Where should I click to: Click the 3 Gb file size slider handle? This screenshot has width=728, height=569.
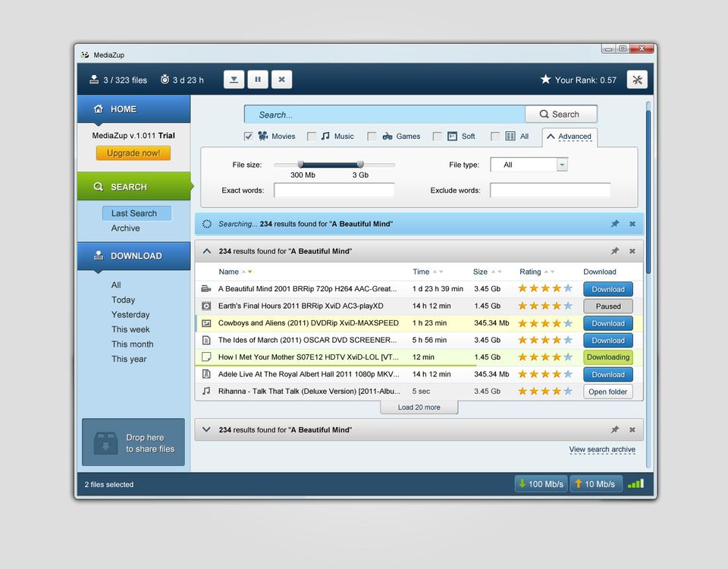(x=360, y=164)
